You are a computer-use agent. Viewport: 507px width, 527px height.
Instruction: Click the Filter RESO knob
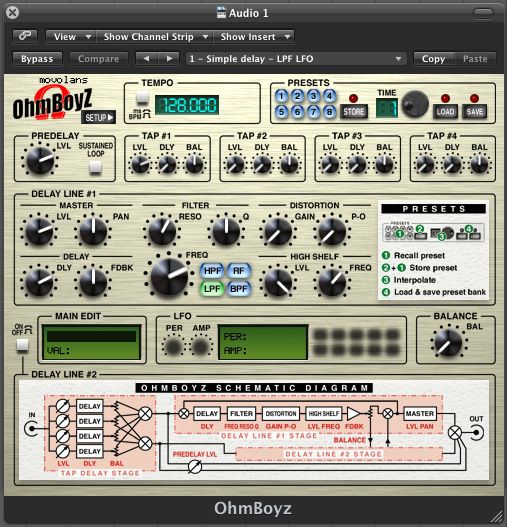click(162, 231)
